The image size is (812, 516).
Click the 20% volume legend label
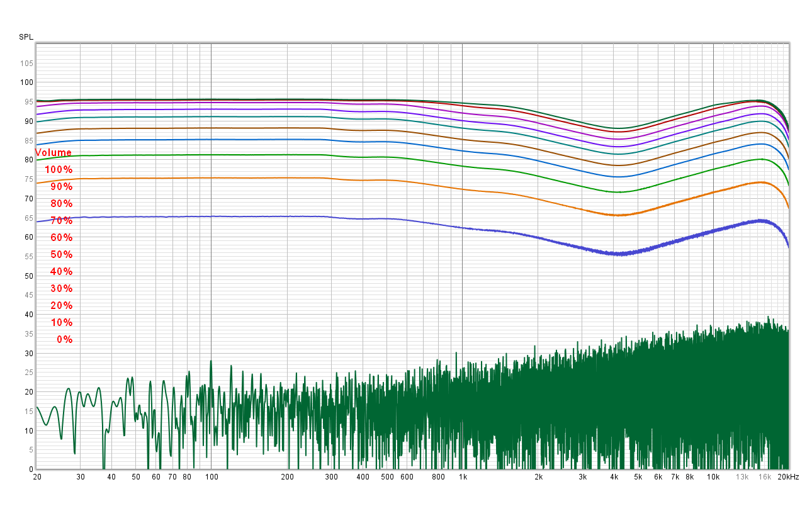(x=61, y=306)
